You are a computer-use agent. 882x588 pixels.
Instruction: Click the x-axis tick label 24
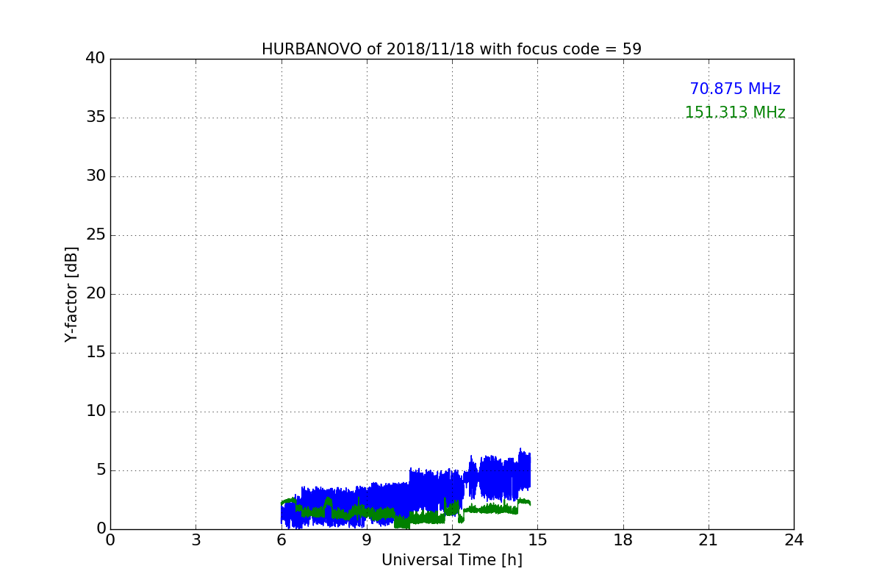click(794, 540)
